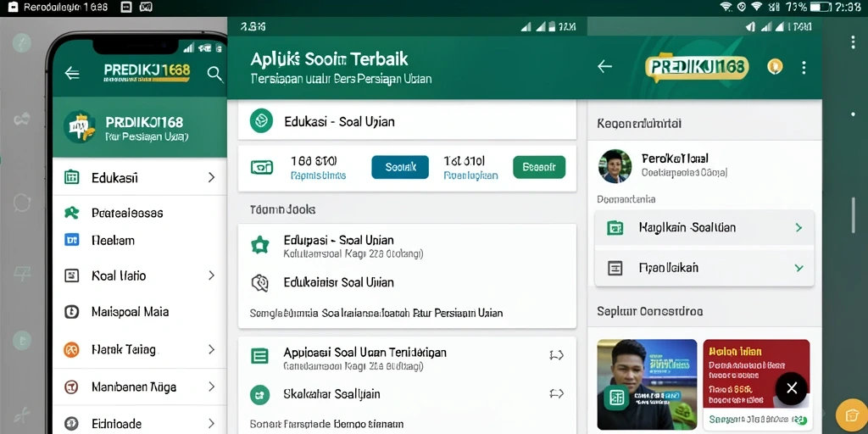
Task: Select the Marispoal Maia menu item
Action: click(x=140, y=312)
